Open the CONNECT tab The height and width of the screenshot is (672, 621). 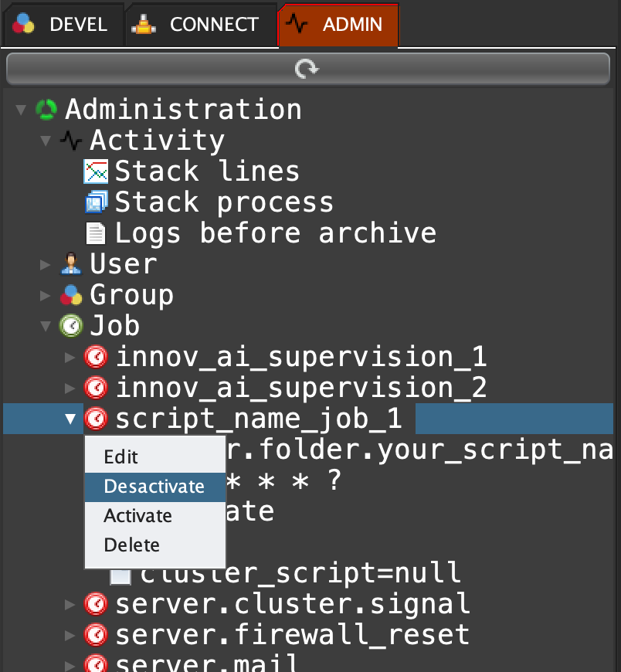[199, 25]
